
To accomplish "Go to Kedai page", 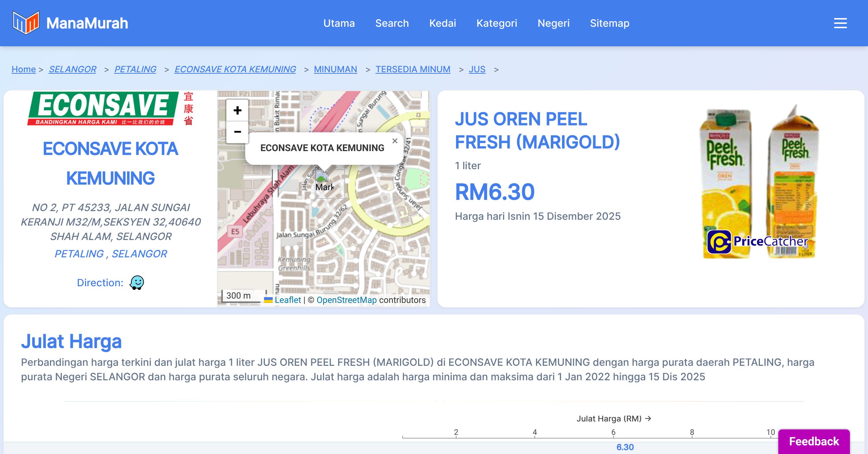I will tap(442, 23).
